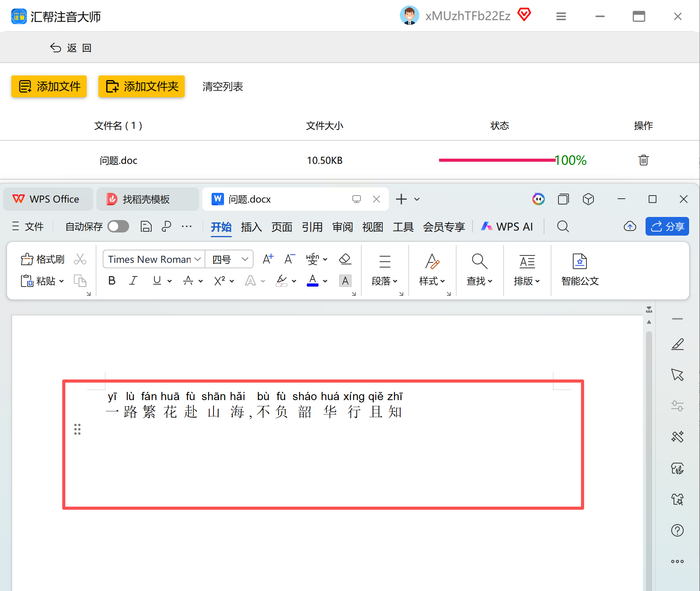The image size is (700, 591).
Task: Expand the 四号 font size dropdown
Action: (245, 259)
